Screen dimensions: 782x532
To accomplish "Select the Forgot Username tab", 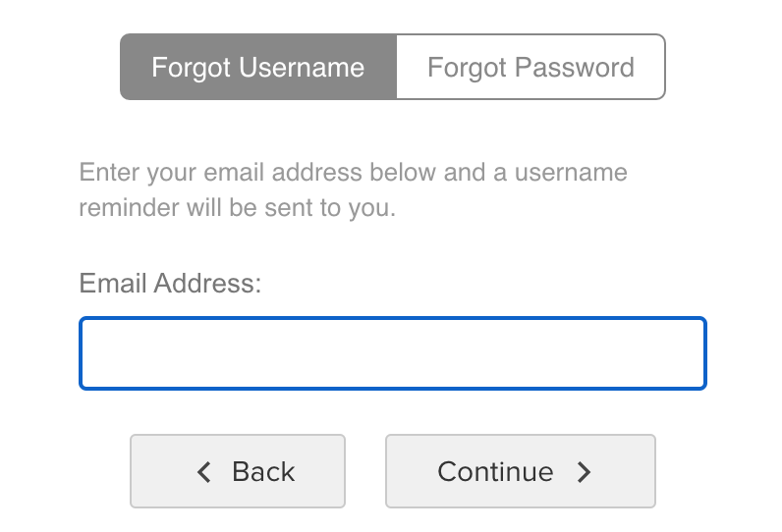I will point(258,68).
